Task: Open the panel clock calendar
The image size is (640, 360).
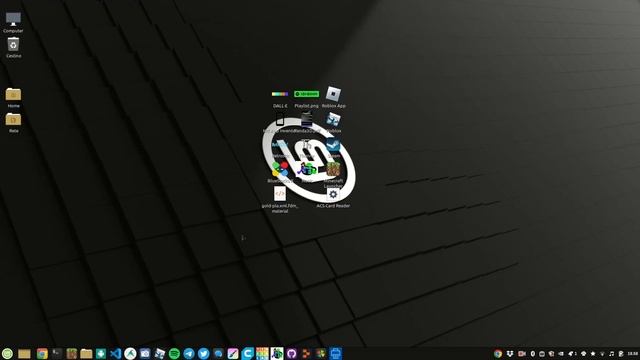Action: (x=633, y=354)
